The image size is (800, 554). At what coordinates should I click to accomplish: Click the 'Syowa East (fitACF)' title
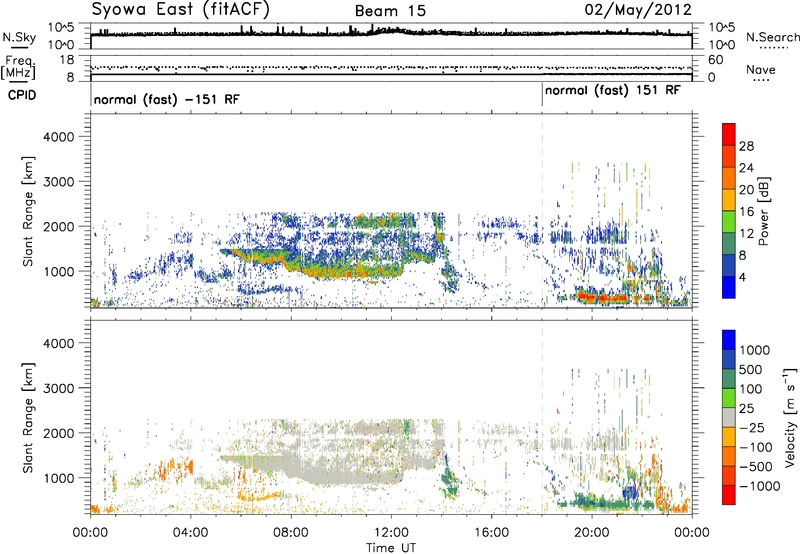[180, 9]
